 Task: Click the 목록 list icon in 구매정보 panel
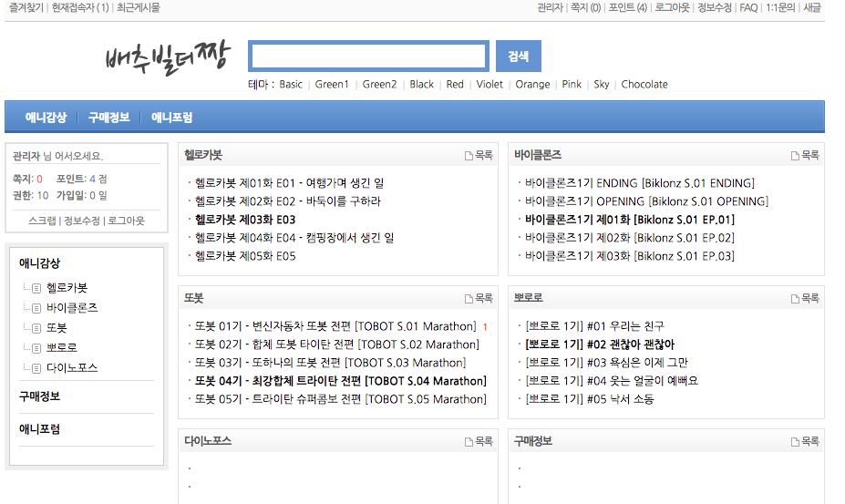[x=796, y=441]
